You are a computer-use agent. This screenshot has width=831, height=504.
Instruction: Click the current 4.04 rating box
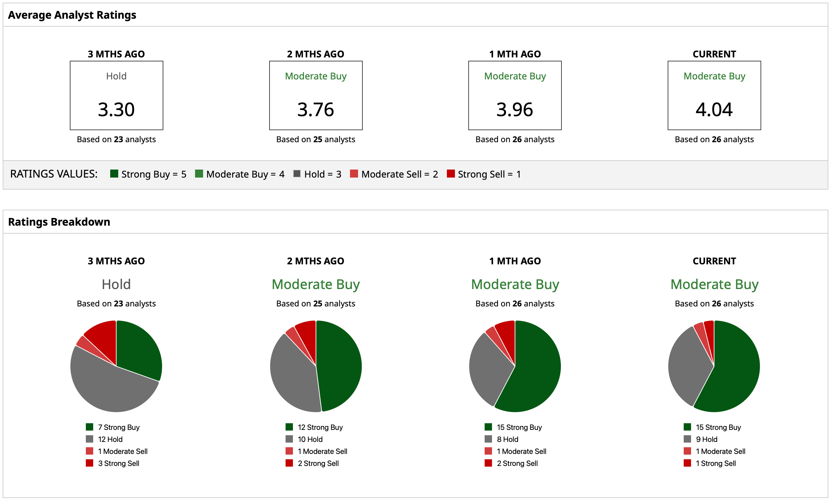[x=714, y=95]
